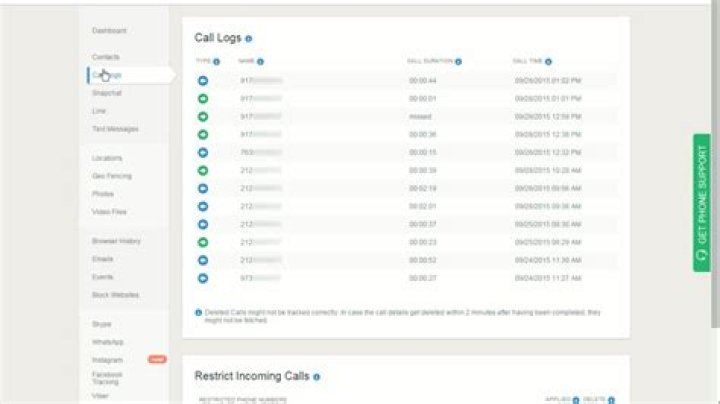Click the 00:00:52 call duration cell
The image size is (720, 404).
(x=422, y=260)
